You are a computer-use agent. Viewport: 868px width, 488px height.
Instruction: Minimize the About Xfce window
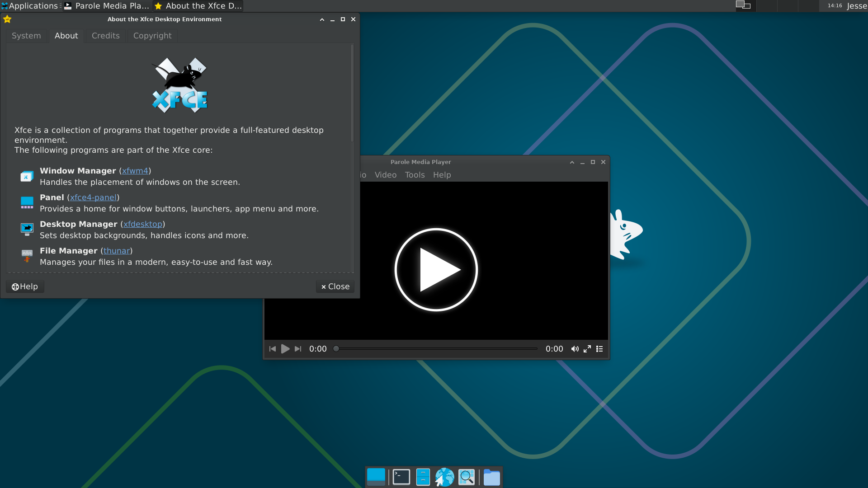[x=332, y=19]
